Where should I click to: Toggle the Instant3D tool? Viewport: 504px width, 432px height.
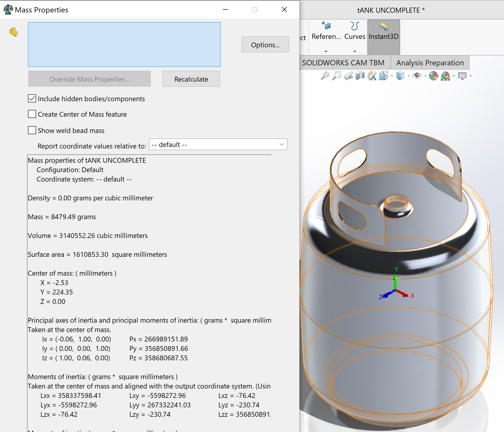click(x=384, y=37)
